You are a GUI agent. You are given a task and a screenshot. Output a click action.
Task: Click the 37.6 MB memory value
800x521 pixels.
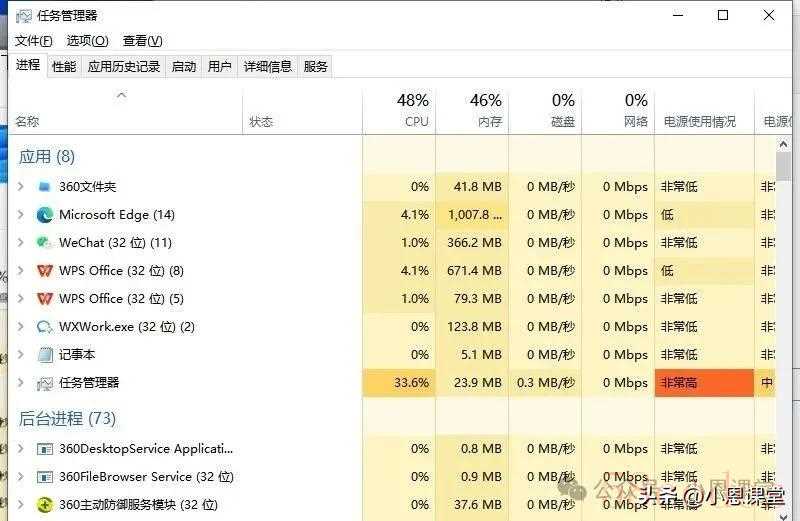(478, 505)
